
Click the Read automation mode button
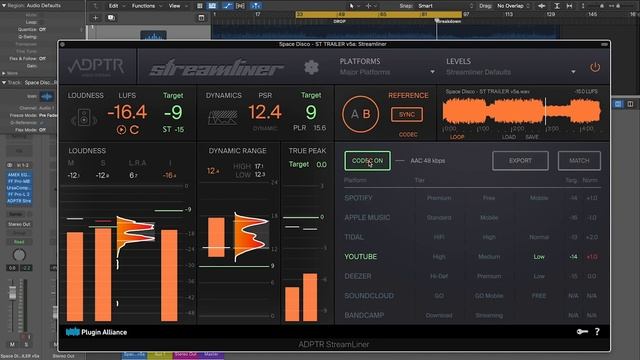tap(19, 242)
